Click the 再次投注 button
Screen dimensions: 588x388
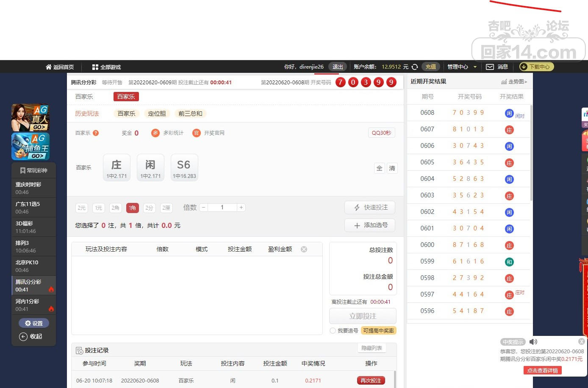(x=371, y=381)
